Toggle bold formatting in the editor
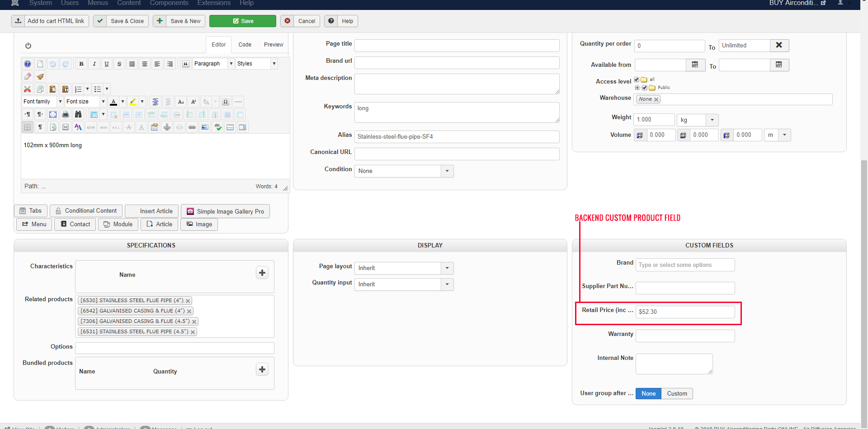The width and height of the screenshot is (868, 429). 81,64
